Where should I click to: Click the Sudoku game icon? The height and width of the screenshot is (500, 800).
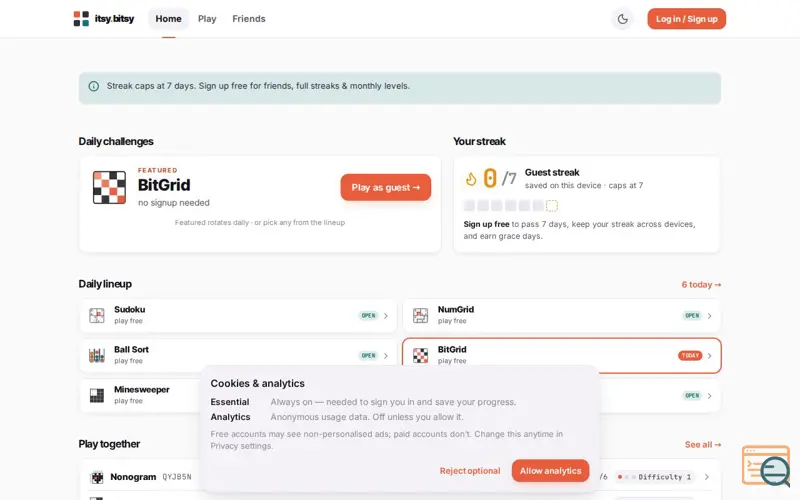[97, 315]
